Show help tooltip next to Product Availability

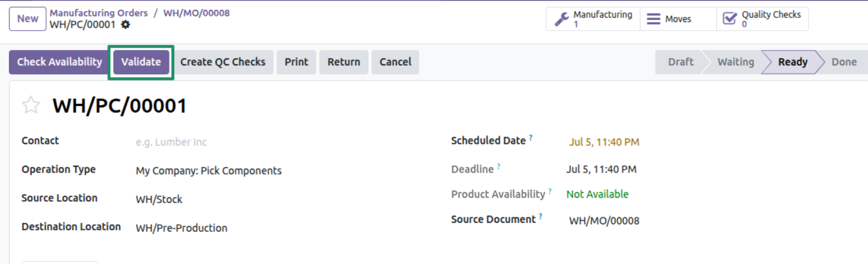pyautogui.click(x=550, y=191)
